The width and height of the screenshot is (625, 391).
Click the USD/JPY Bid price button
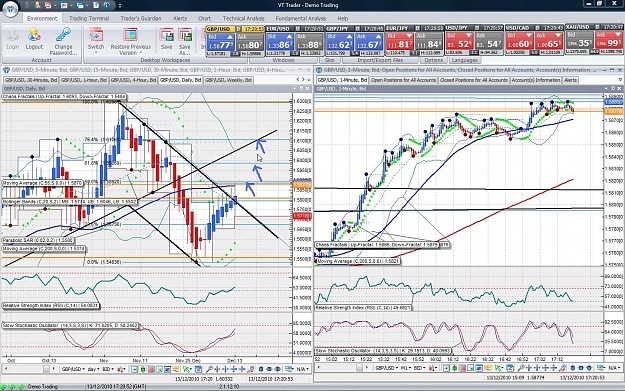pos(460,41)
